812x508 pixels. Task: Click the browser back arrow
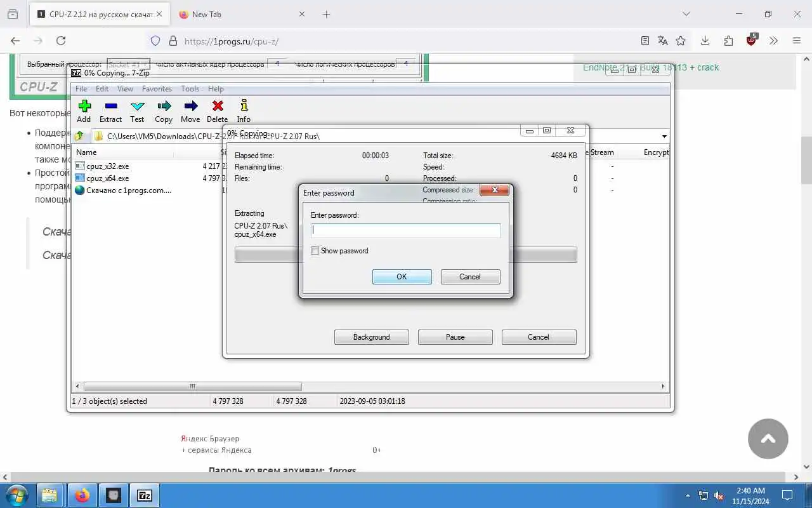15,41
